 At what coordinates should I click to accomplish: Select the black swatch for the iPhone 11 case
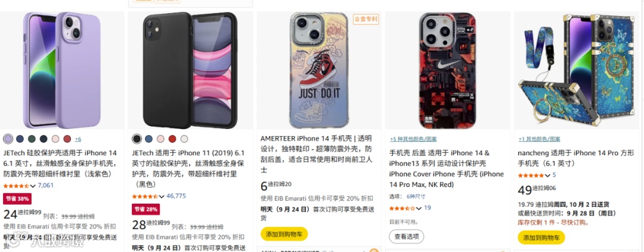(x=137, y=139)
